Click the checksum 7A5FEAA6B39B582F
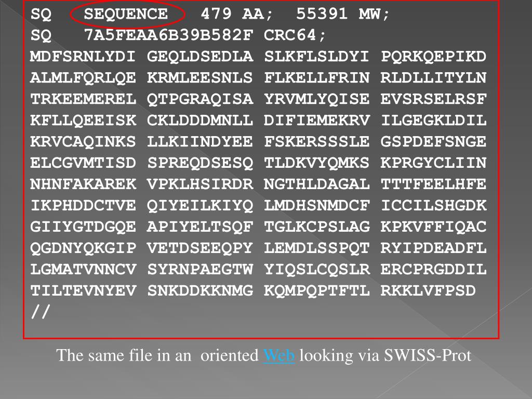532x399 pixels. 169,35
